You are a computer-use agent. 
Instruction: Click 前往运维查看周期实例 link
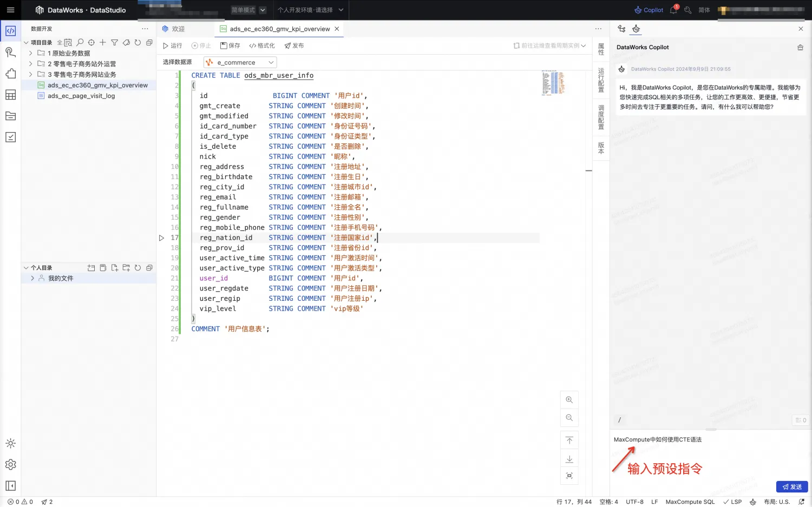[x=549, y=45]
